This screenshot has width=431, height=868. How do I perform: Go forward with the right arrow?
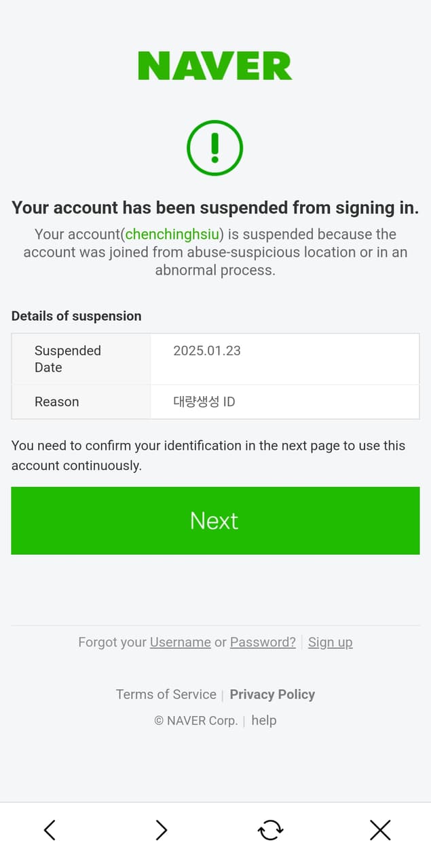tap(161, 829)
